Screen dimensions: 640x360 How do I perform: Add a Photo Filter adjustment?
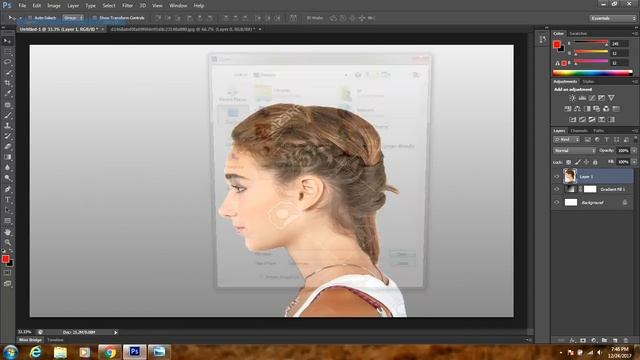point(597,109)
